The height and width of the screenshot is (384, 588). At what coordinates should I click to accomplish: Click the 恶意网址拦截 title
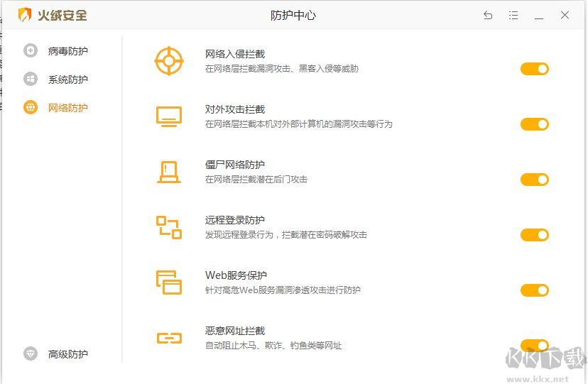(x=235, y=331)
